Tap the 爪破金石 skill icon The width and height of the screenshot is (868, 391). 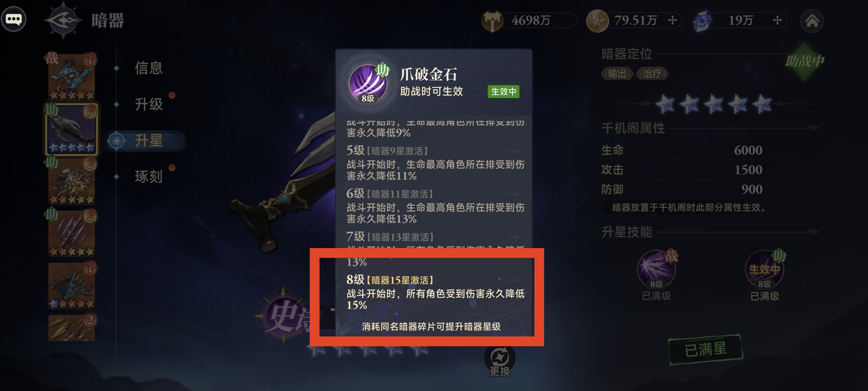(368, 83)
